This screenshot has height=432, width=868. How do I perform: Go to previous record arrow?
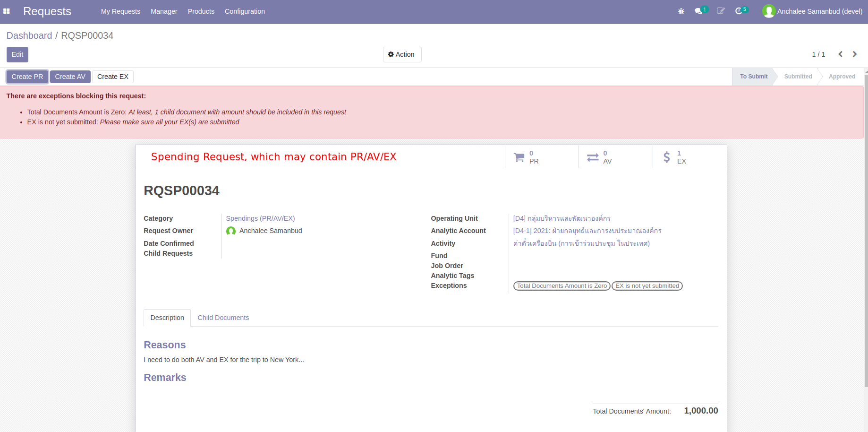click(840, 54)
